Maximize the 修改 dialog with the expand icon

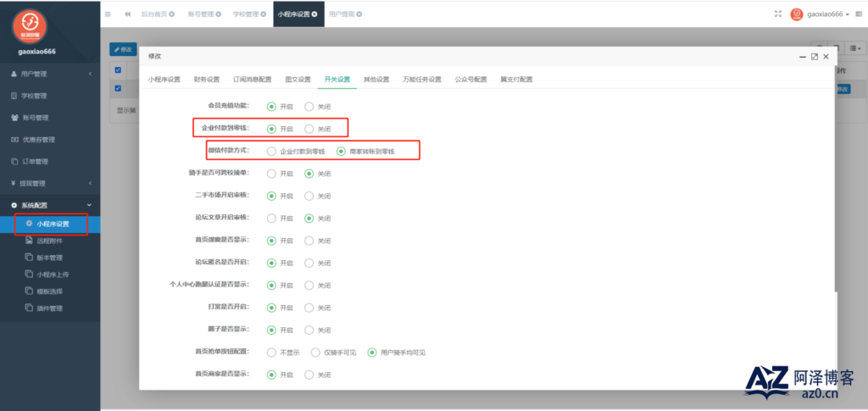[814, 56]
